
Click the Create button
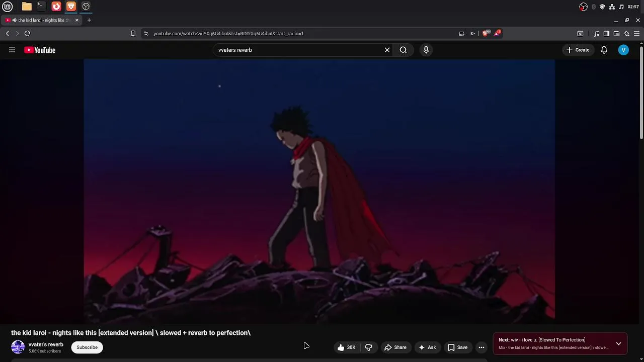pyautogui.click(x=578, y=50)
